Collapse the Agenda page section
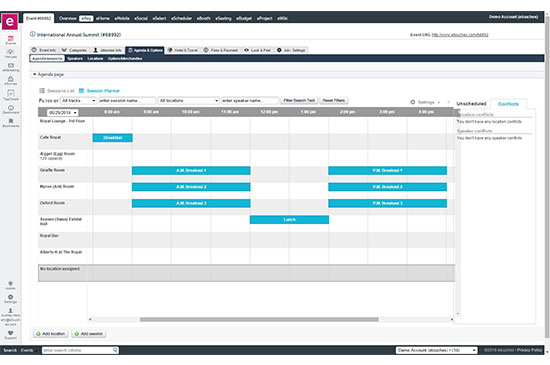This screenshot has height=365, width=550. pos(35,74)
